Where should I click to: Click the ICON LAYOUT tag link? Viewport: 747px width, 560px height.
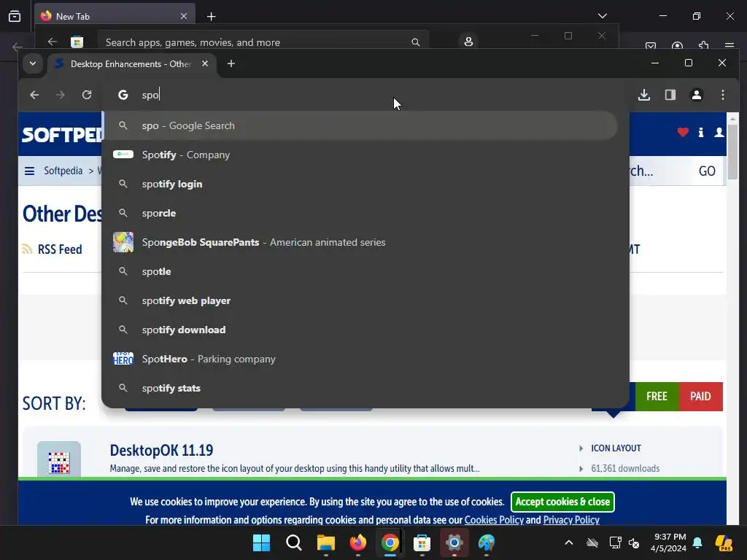tap(616, 448)
